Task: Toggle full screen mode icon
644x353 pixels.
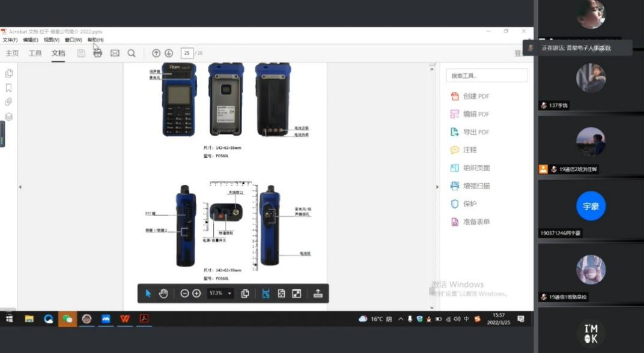Action: coord(296,294)
